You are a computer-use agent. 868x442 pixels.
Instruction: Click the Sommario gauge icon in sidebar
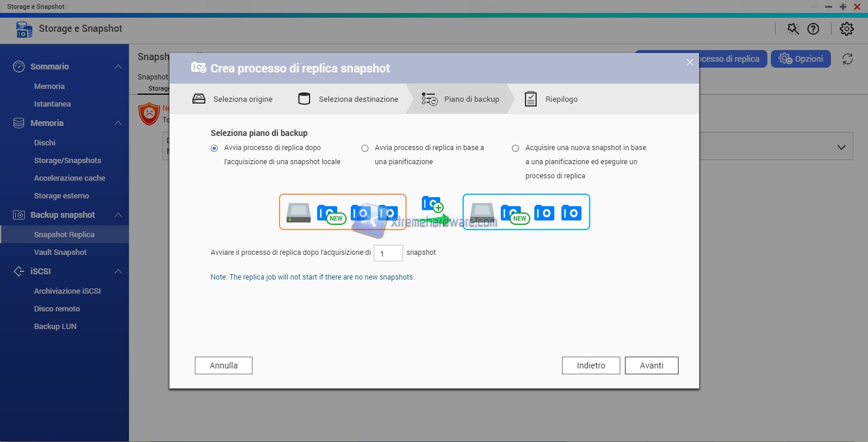[x=19, y=67]
